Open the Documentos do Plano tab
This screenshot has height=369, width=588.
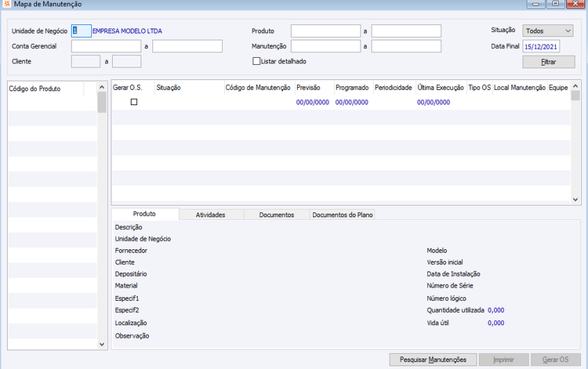point(343,215)
